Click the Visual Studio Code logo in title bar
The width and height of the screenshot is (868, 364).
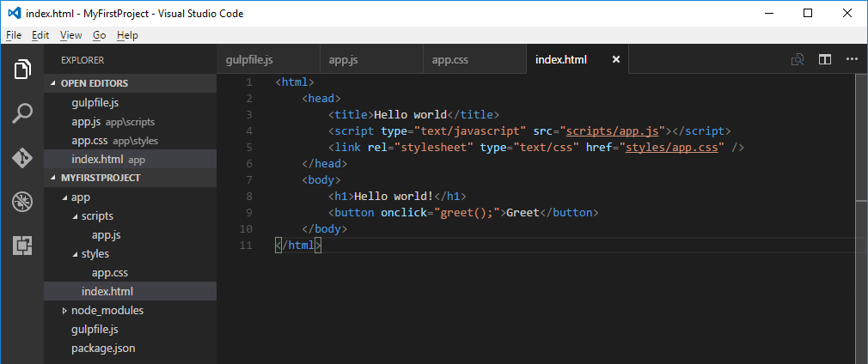click(15, 13)
